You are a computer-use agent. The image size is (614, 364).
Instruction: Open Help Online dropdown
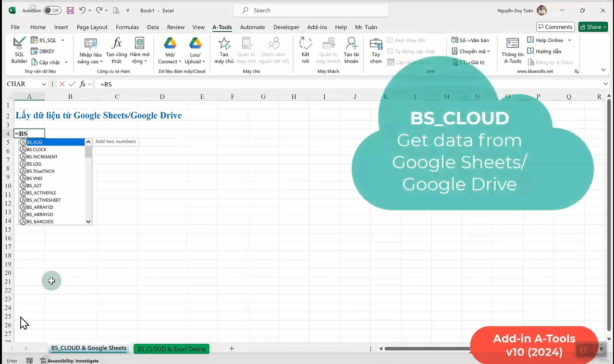pos(549,40)
